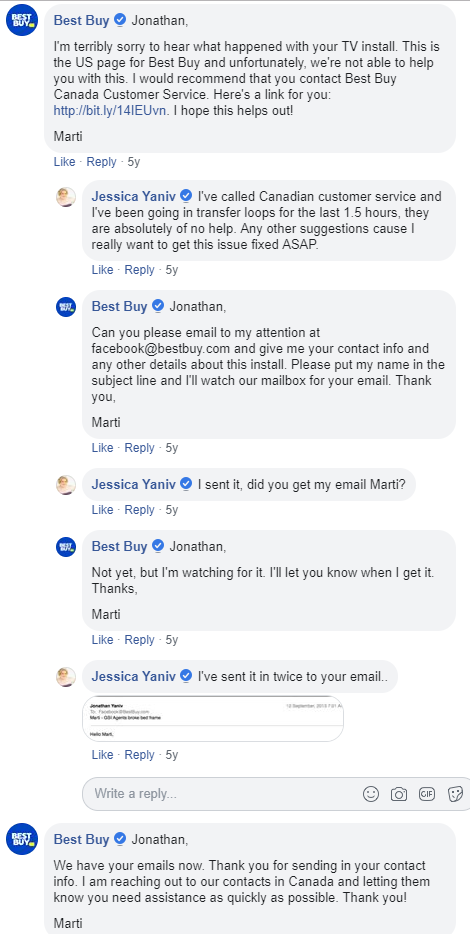Click Jessica Yaniv's avatar on the transfer loops reply
This screenshot has height=934, width=470.
pyautogui.click(x=66, y=197)
